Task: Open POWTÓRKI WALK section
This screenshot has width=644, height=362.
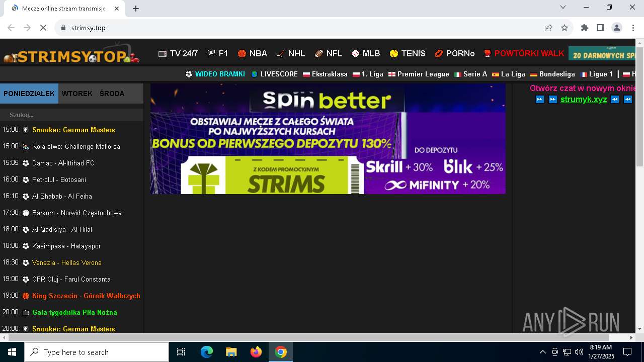Action: 524,53
